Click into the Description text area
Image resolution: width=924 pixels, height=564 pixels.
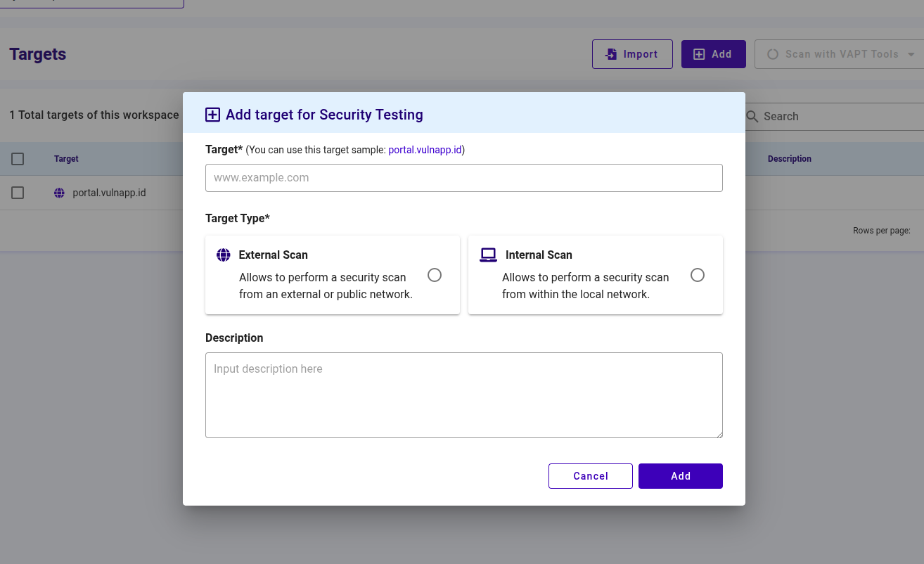tap(463, 395)
